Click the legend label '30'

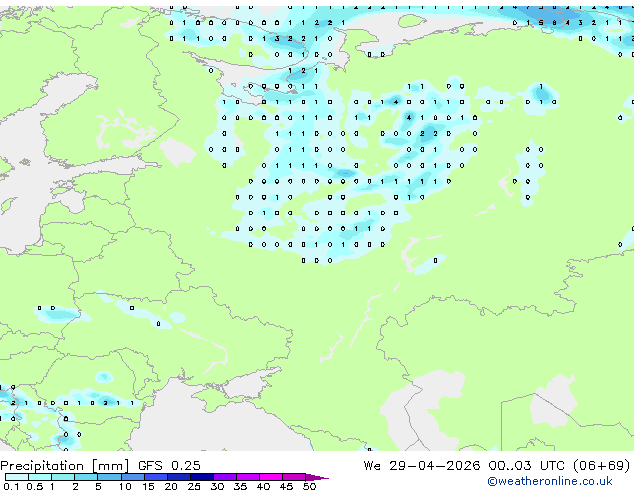pyautogui.click(x=217, y=486)
